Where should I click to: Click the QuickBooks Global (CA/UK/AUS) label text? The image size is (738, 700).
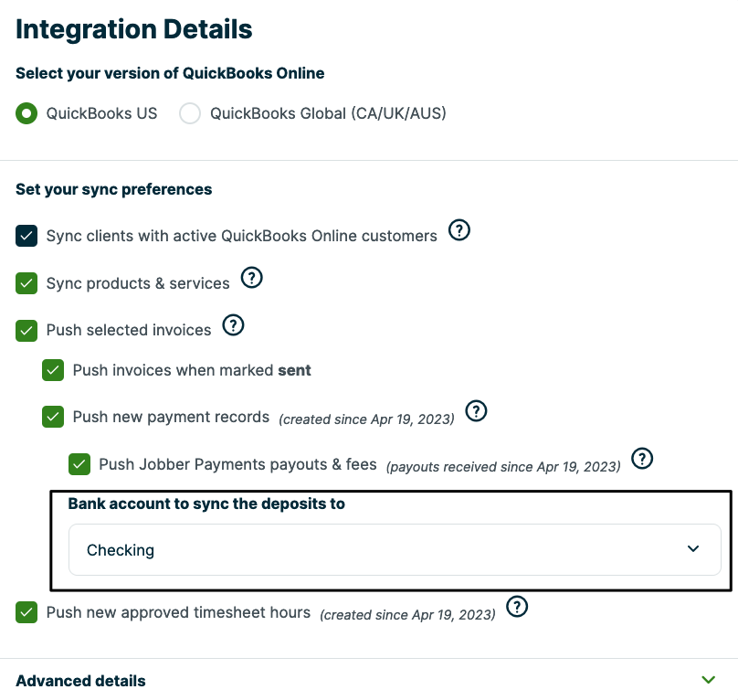(x=328, y=114)
